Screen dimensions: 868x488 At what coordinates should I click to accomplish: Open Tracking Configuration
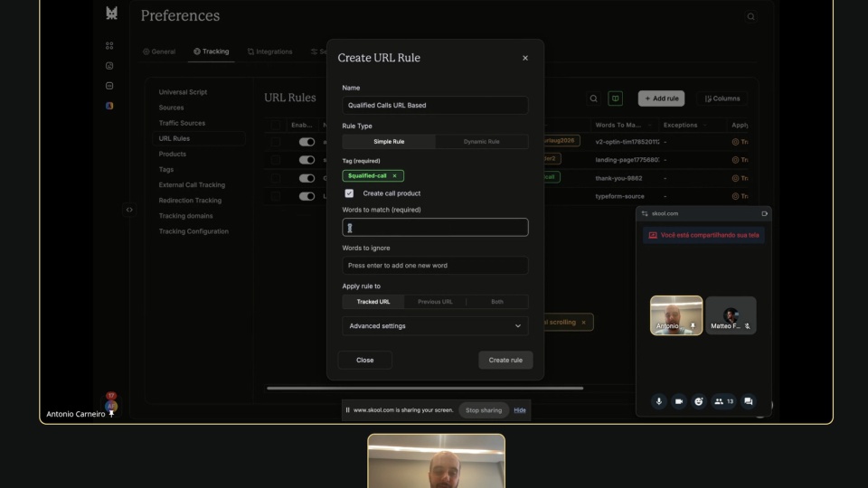[x=193, y=231]
